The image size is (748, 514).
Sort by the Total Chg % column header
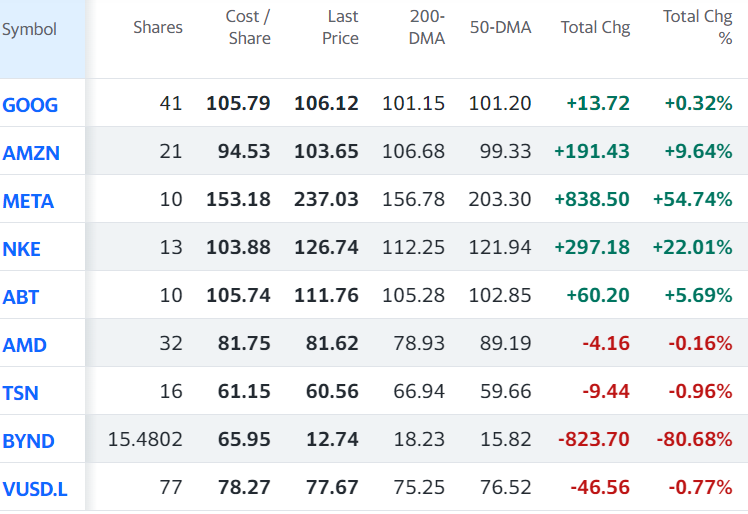tap(697, 27)
